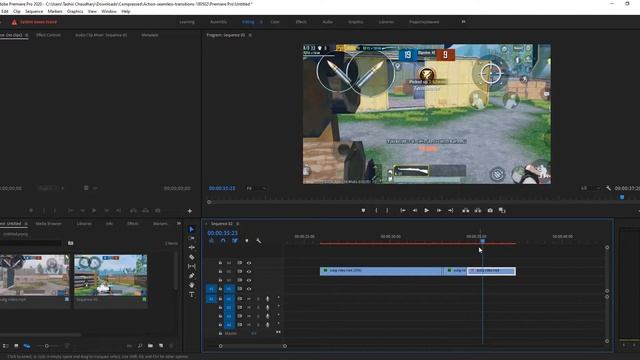Screen dimensions: 640x360
Task: Click Mark Out in Program monitor
Action: tap(387, 211)
